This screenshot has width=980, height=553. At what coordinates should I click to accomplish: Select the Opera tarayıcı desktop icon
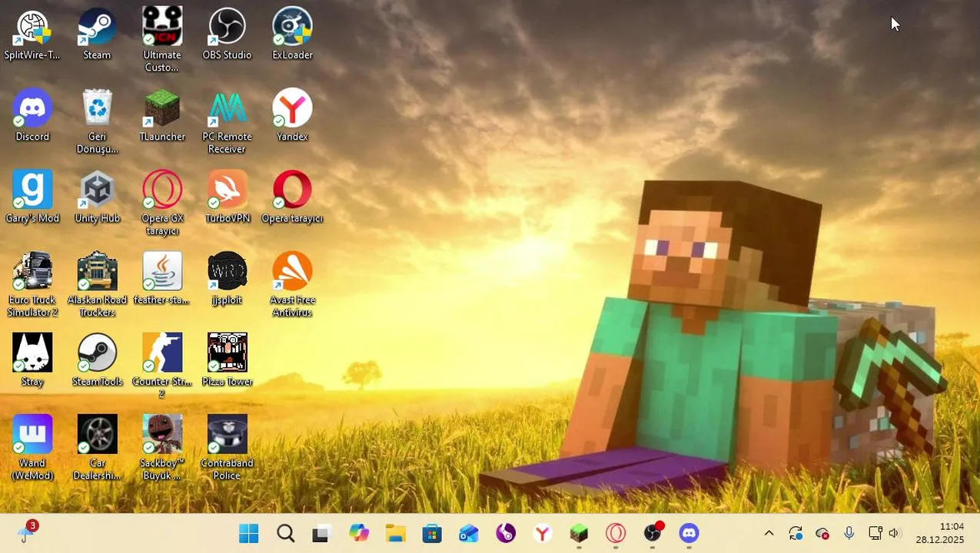tap(292, 197)
